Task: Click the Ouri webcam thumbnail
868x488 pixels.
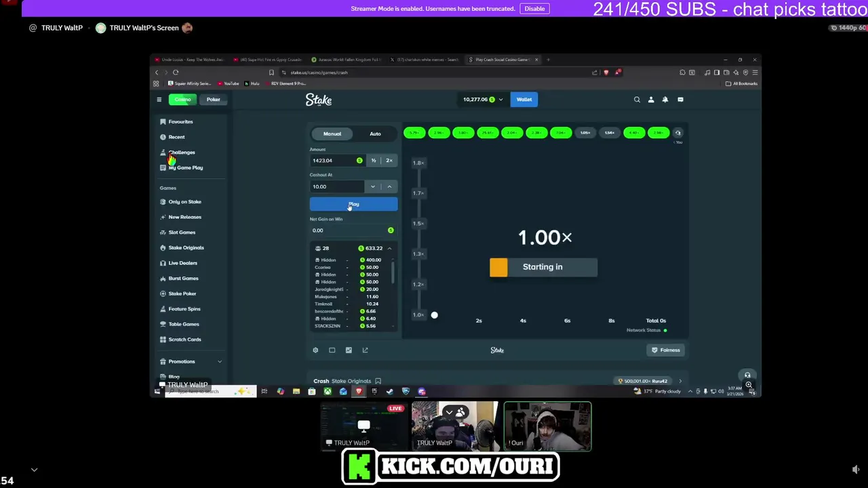Action: click(547, 426)
